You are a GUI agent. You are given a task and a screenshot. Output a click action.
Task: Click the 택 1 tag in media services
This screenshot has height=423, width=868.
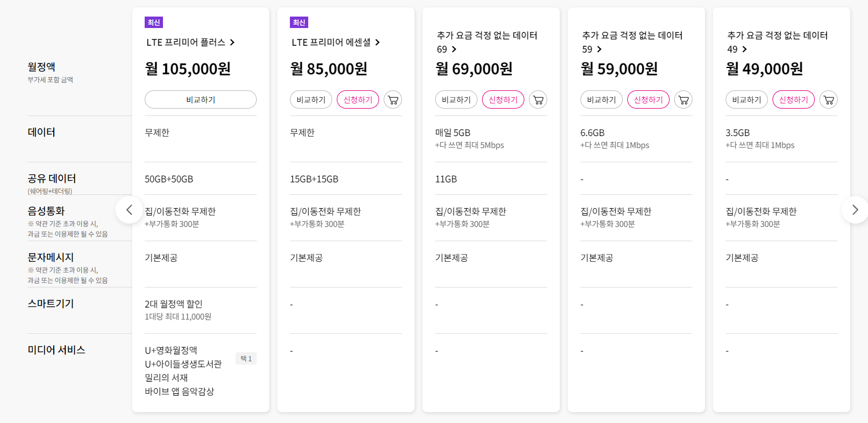tap(246, 359)
